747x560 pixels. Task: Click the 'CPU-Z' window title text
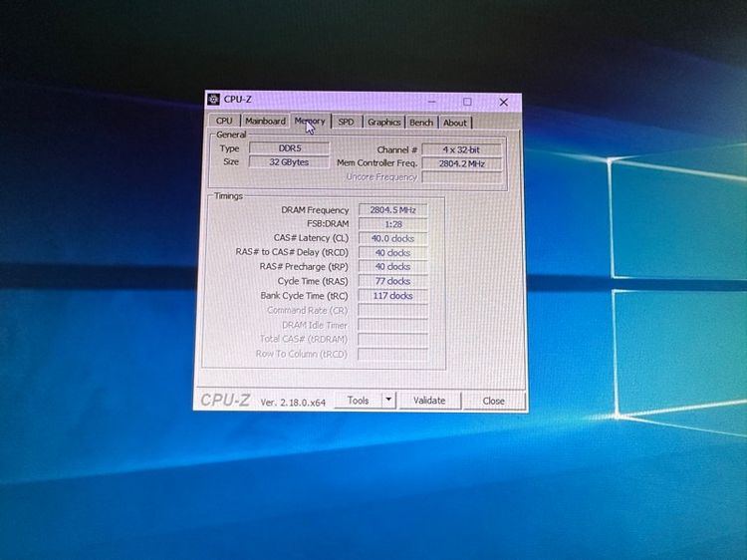[238, 99]
